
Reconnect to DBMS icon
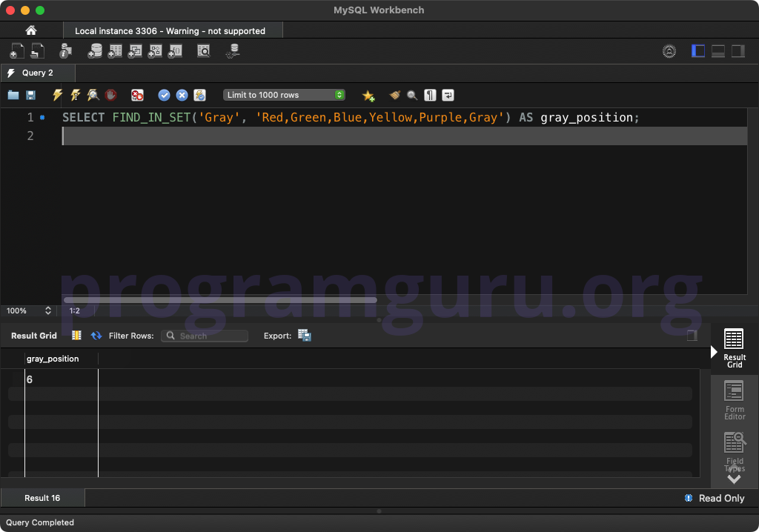click(233, 51)
